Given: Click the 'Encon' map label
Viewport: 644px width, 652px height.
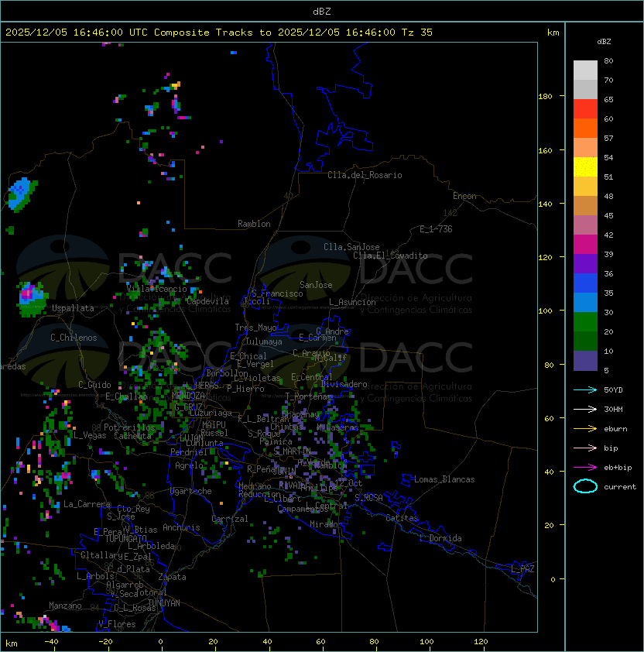Looking at the screenshot, I should [x=464, y=196].
